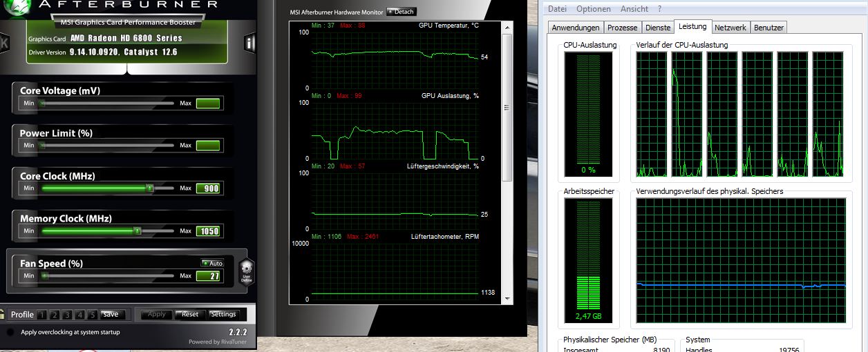Image resolution: width=868 pixels, height=352 pixels.
Task: Toggle the Auto fan speed button
Action: point(212,263)
